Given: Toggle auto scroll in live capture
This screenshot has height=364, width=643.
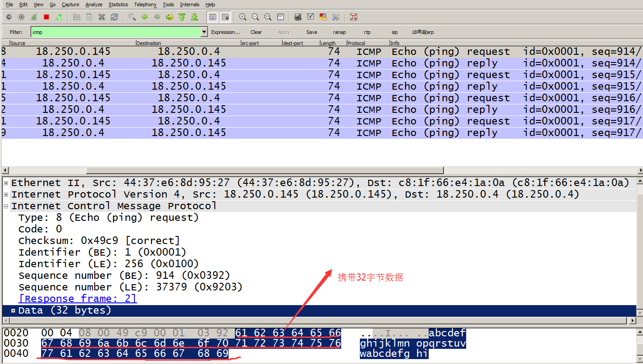Looking at the screenshot, I should pyautogui.click(x=225, y=17).
